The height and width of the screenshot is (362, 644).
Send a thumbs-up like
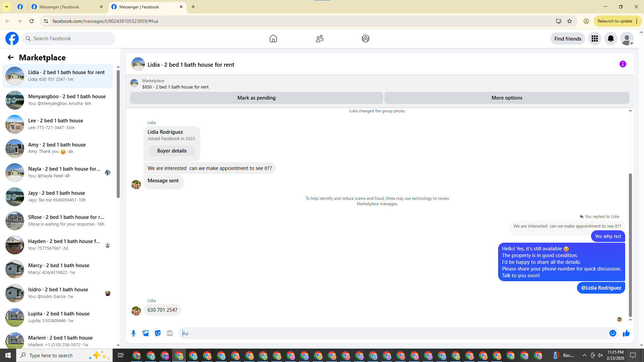coord(626,333)
